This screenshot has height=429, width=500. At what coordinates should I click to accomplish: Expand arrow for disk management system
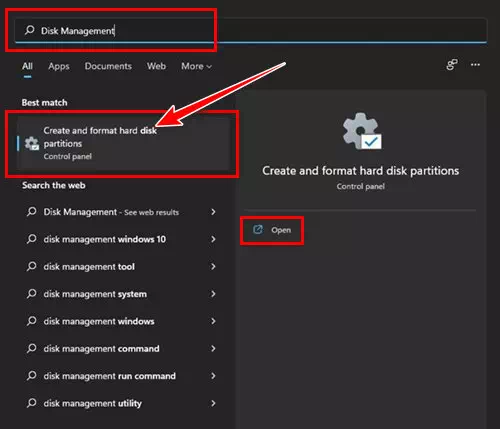[x=213, y=294]
